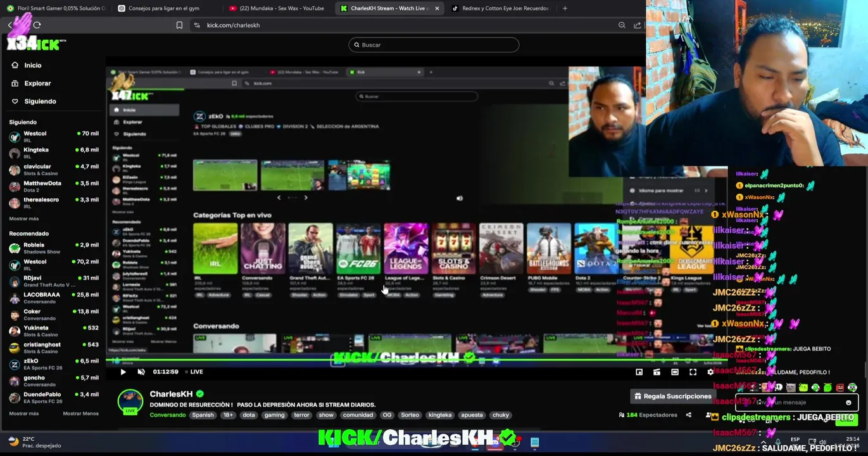This screenshot has width=868, height=456.
Task: Open RDjavi Grand Theft Auto channel
Action: pos(54,281)
